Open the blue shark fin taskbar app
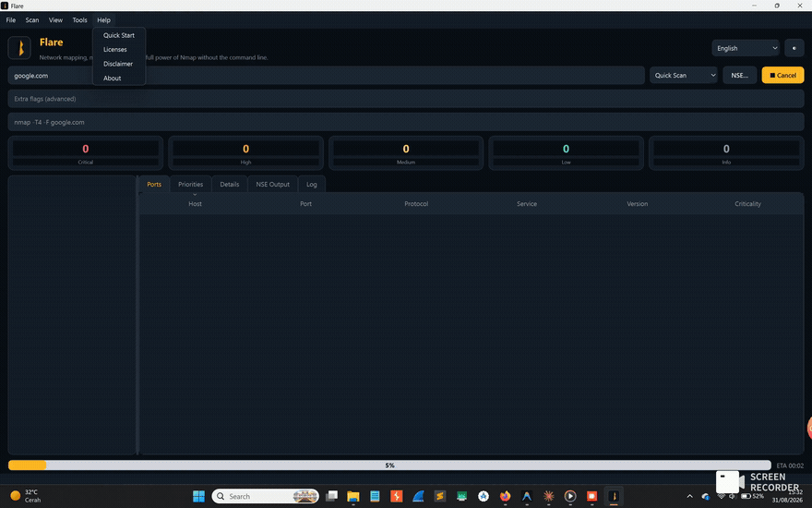Image resolution: width=812 pixels, height=508 pixels. pos(418,496)
